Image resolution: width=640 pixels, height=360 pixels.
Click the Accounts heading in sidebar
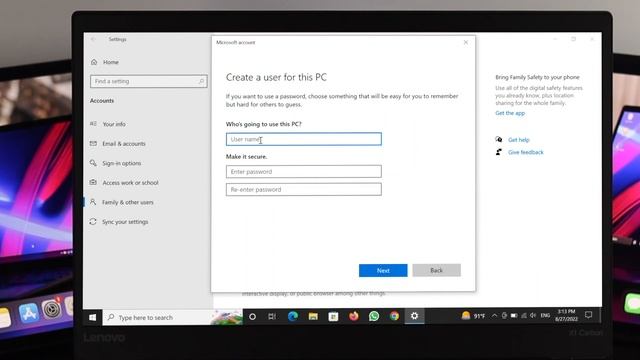click(x=102, y=100)
